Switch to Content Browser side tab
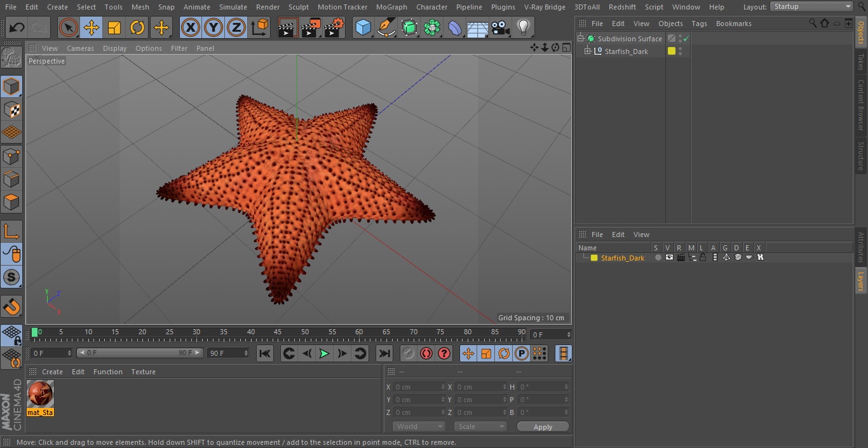 coord(861,105)
